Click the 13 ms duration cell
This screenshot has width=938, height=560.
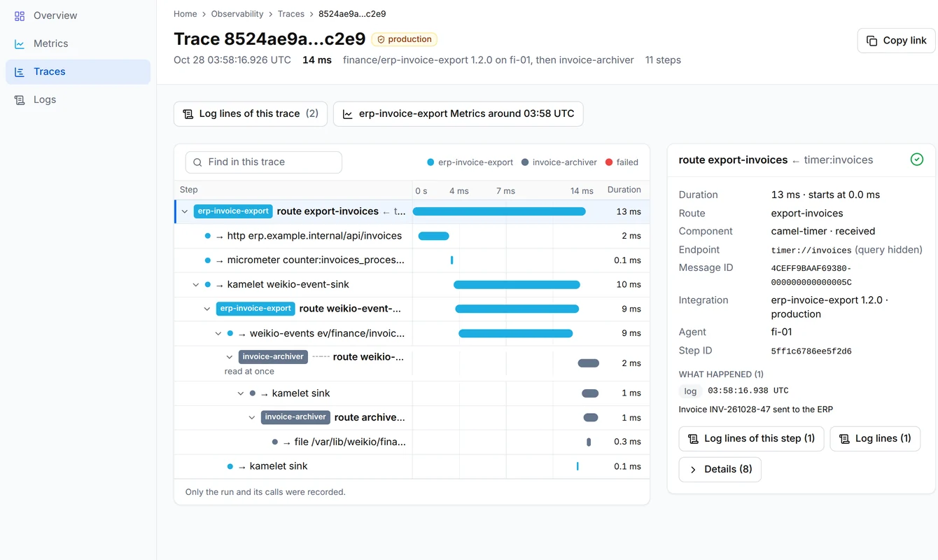[628, 211]
